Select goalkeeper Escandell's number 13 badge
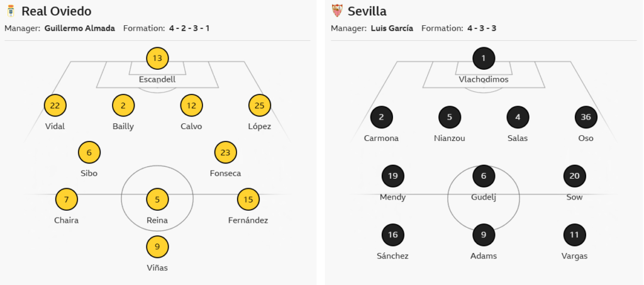The image size is (644, 285). (x=157, y=59)
